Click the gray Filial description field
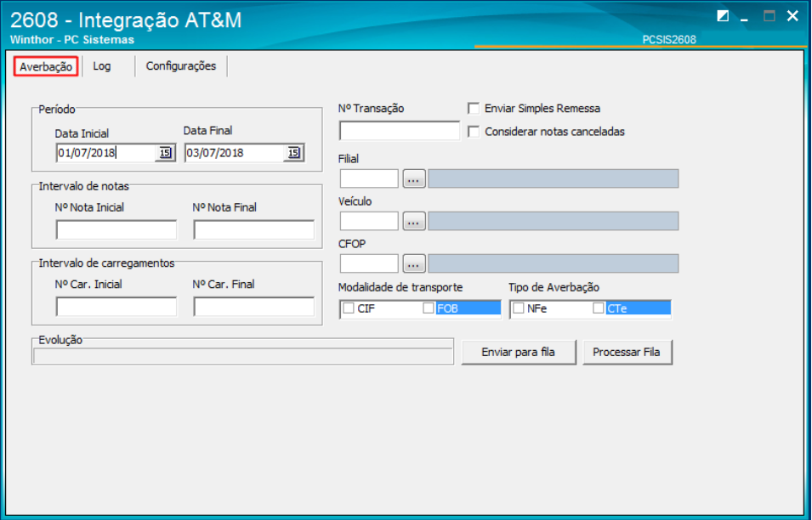Screen dimensions: 812x520 (x=553, y=178)
